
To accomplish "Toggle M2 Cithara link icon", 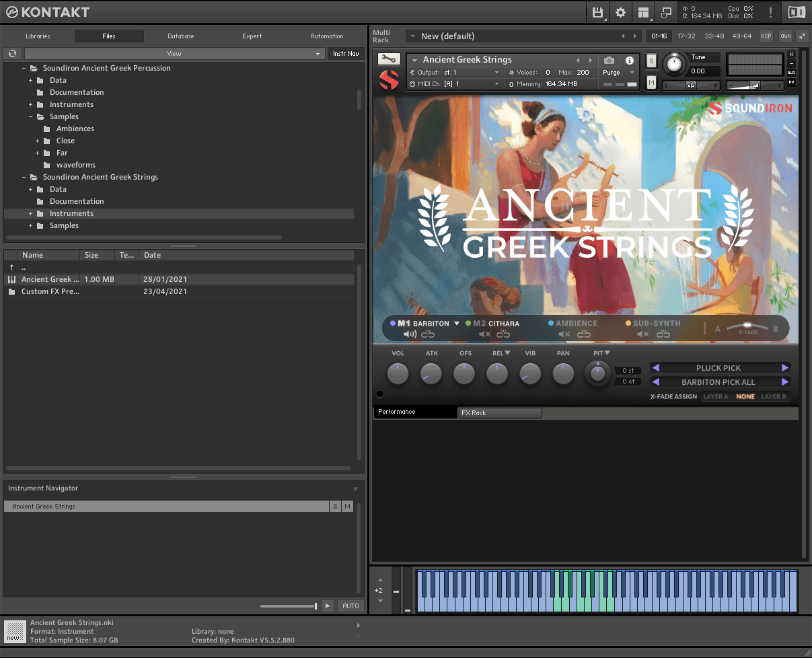I will point(503,334).
